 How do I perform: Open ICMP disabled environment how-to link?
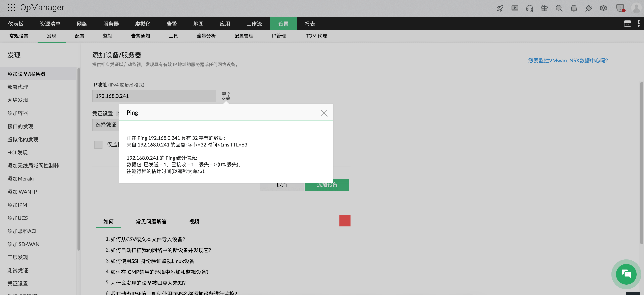click(159, 272)
